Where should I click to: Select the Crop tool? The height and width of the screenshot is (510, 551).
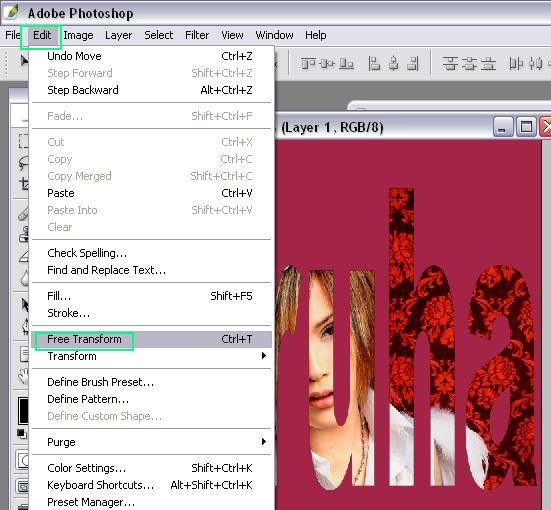(x=24, y=183)
